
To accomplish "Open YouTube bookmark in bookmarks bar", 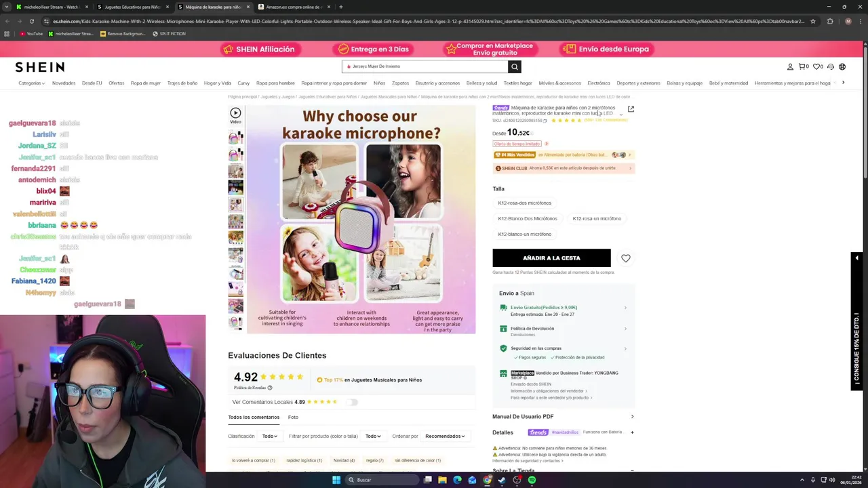I will coord(31,34).
